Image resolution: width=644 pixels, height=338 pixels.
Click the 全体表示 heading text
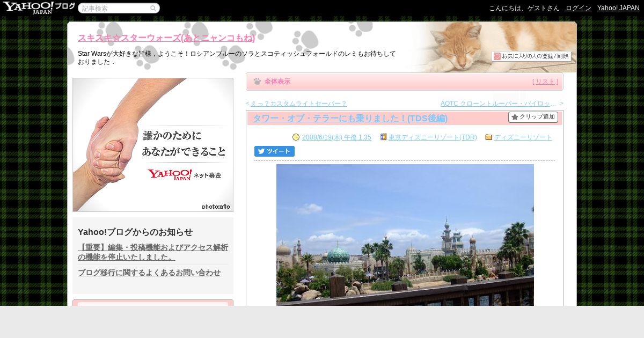coord(277,82)
